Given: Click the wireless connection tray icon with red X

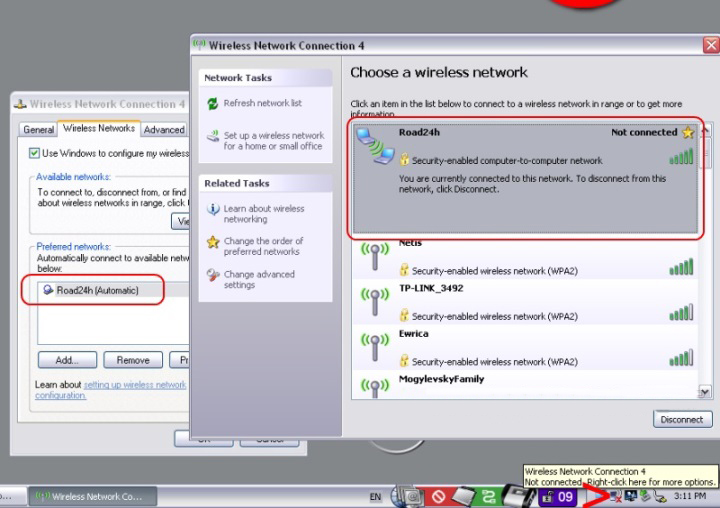Looking at the screenshot, I should tap(615, 497).
